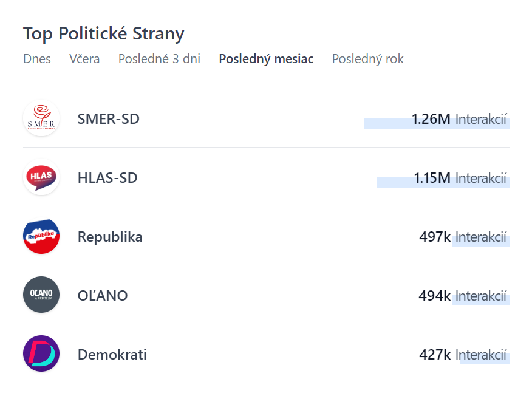Switch to the Dnes tab
532x416 pixels.
(37, 59)
